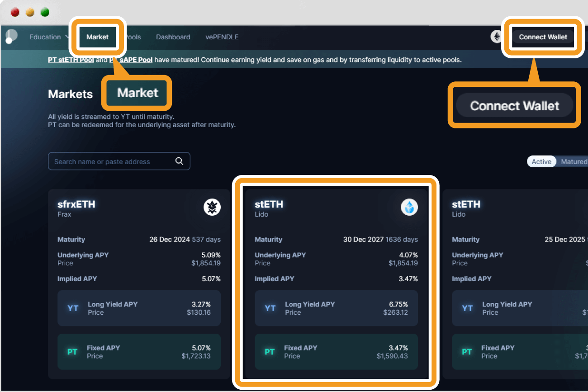This screenshot has width=588, height=392.
Task: Click the Frax icon on the sfrxETH card
Action: 212,208
